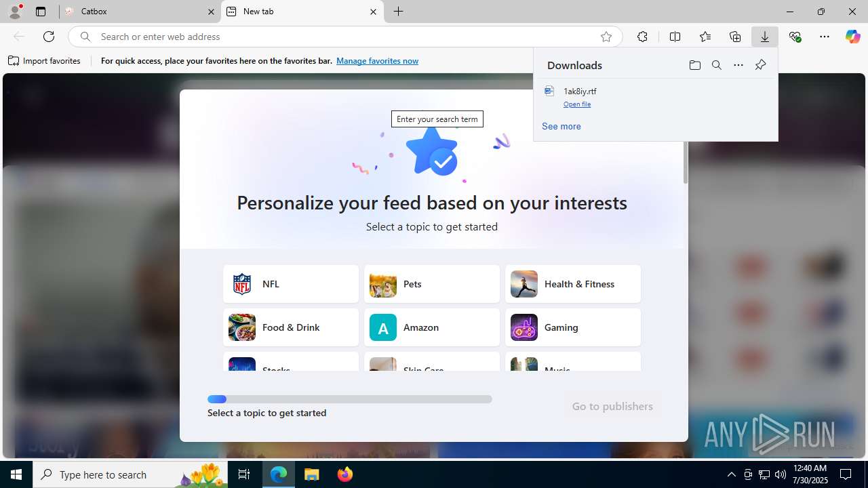Image resolution: width=868 pixels, height=488 pixels.
Task: Open Manage favorites now link
Action: [377, 61]
